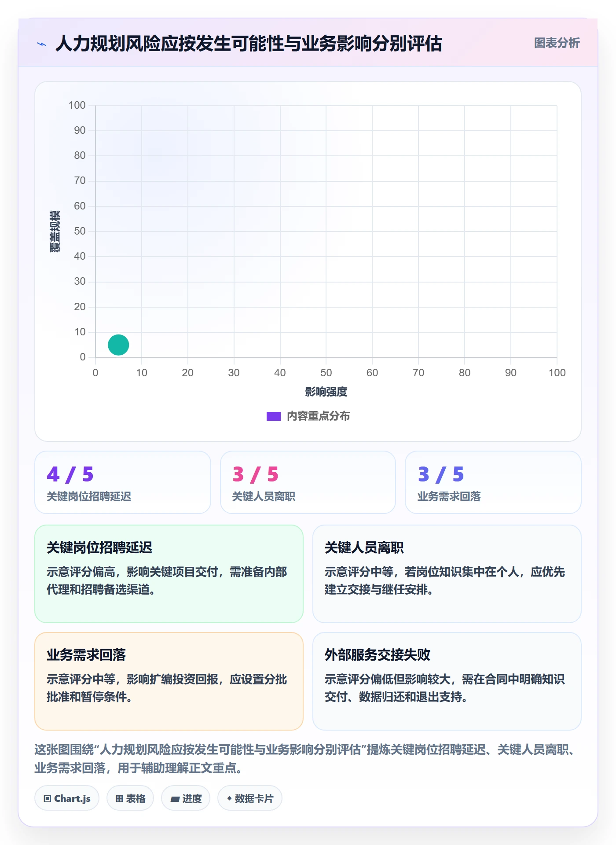Click y-axis tick label 100

click(77, 105)
